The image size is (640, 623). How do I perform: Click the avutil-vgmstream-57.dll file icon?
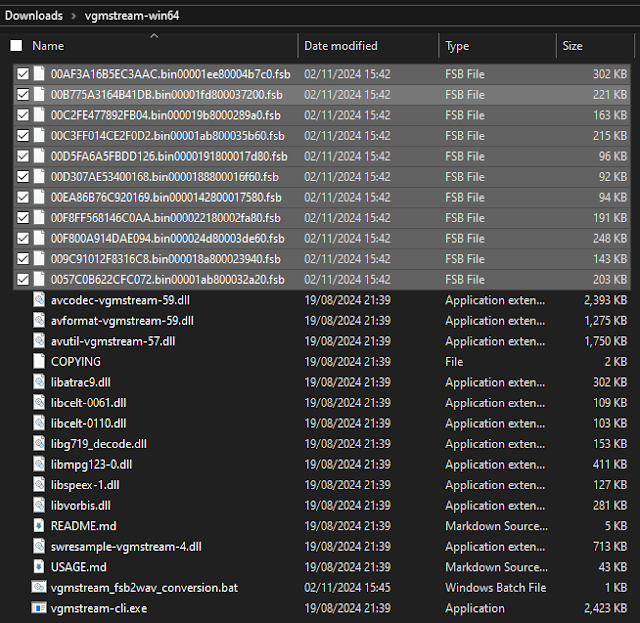click(x=39, y=341)
